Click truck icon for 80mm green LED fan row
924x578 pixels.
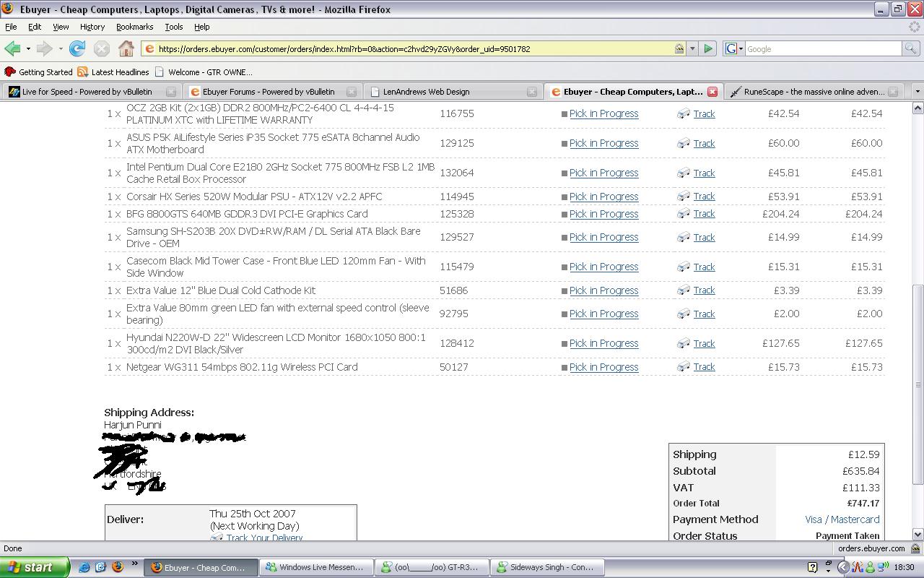point(683,314)
